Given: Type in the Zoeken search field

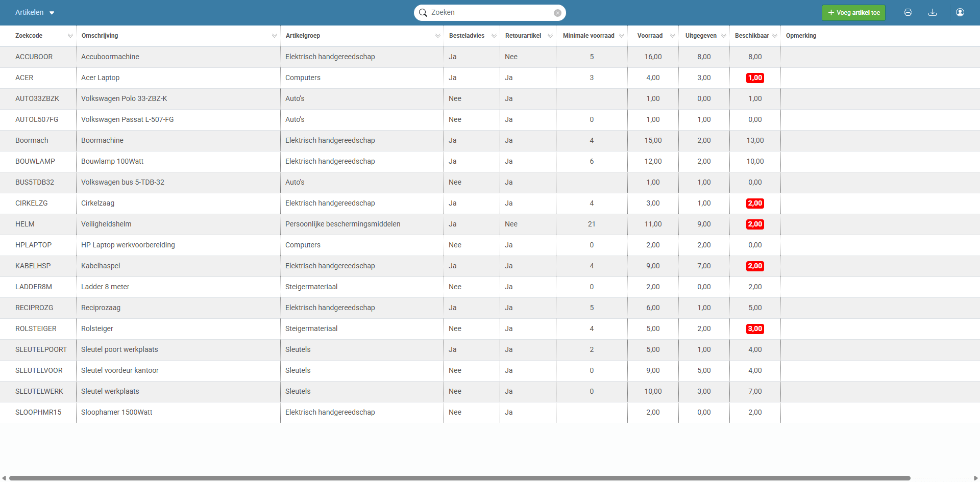Looking at the screenshot, I should 490,13.
